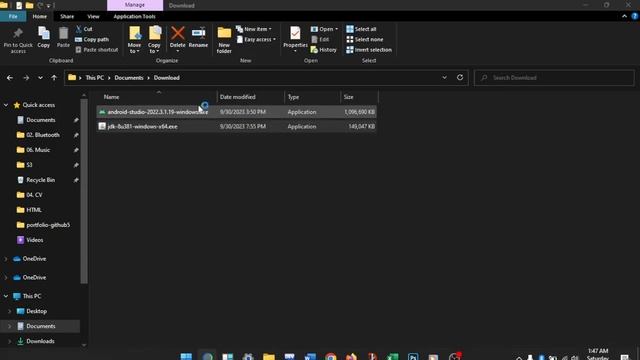Click the red Delete icon
This screenshot has height=360, width=640.
click(178, 33)
